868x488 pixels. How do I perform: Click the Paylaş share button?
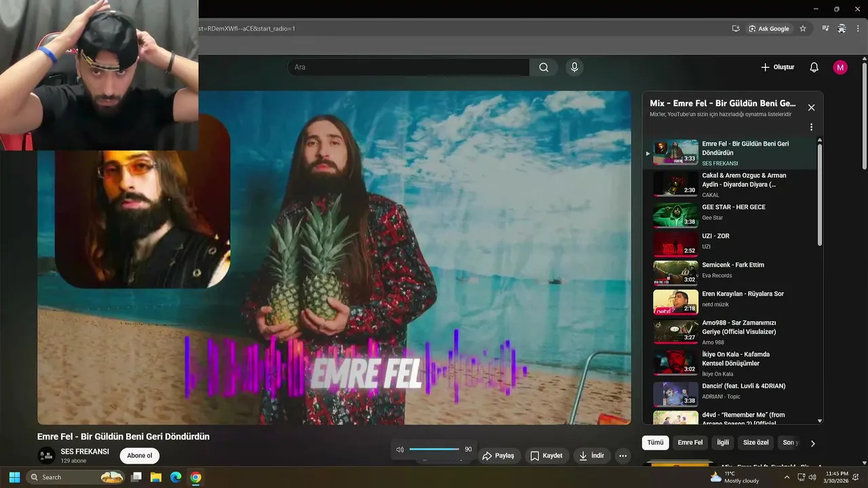coord(498,455)
